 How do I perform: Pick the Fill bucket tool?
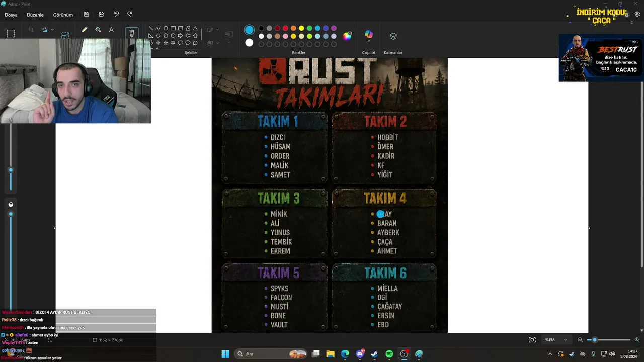point(98,30)
